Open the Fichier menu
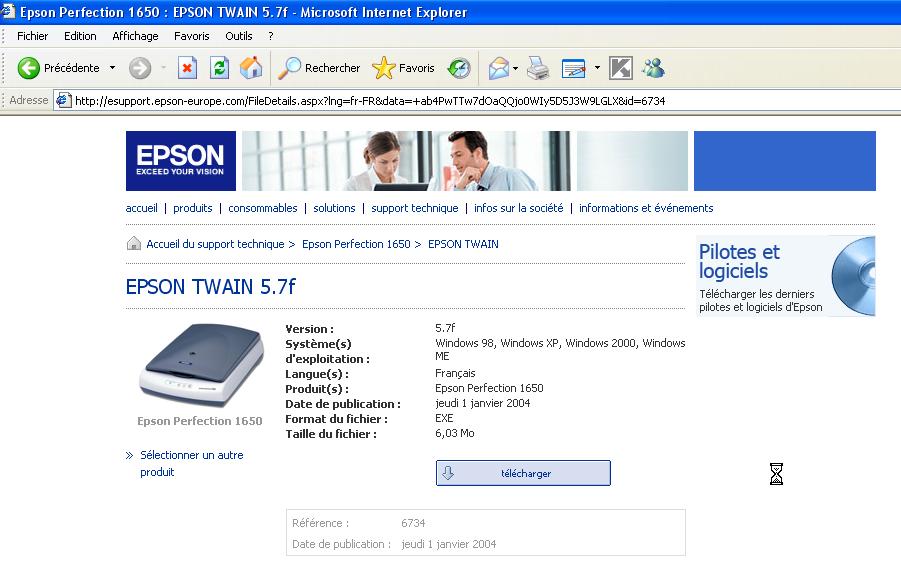 (32, 36)
